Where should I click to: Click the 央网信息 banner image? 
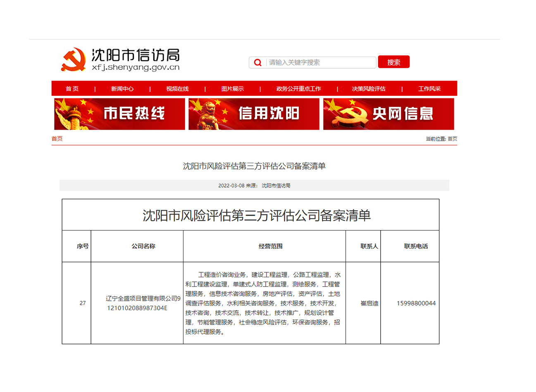(388, 114)
